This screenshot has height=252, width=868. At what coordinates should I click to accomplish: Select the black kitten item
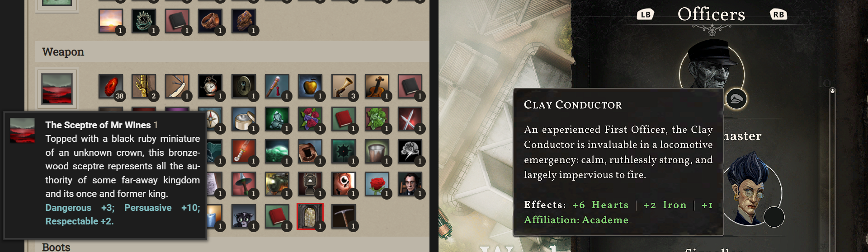244,216
